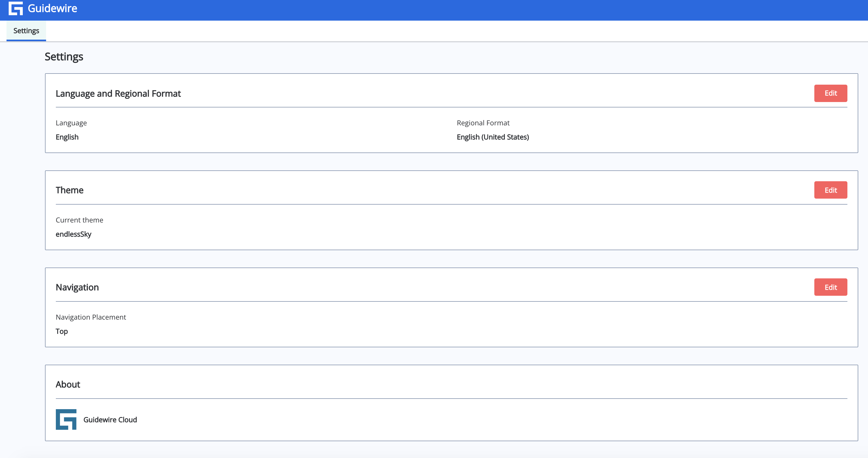Click the Guidewire Cloud logo in About

point(66,419)
